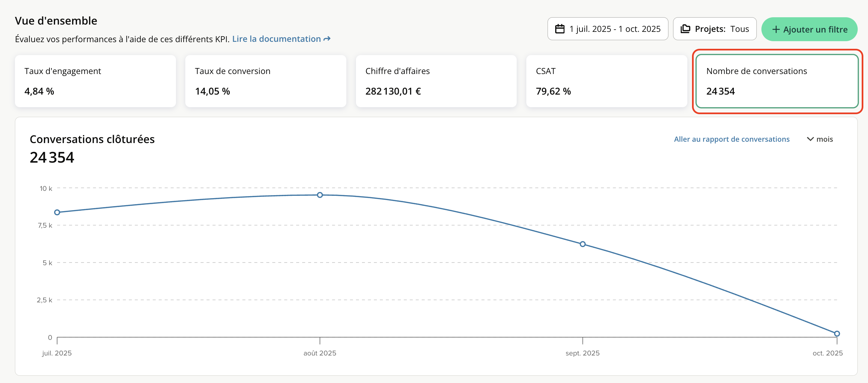Viewport: 868px width, 383px height.
Task: Click the arrow icon after Lire la documentation
Action: point(327,39)
